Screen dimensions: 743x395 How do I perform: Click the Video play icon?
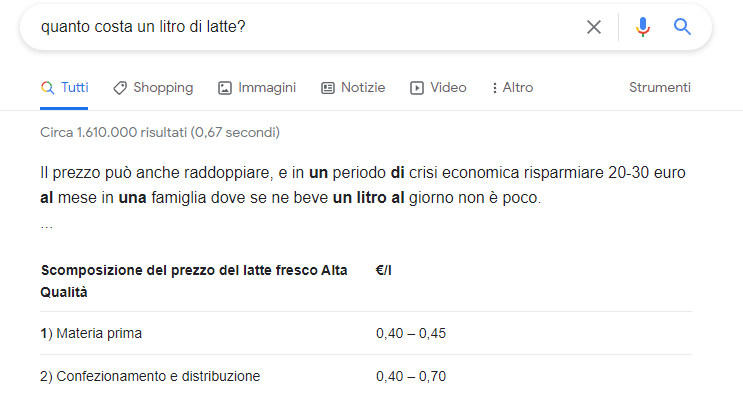tap(417, 88)
